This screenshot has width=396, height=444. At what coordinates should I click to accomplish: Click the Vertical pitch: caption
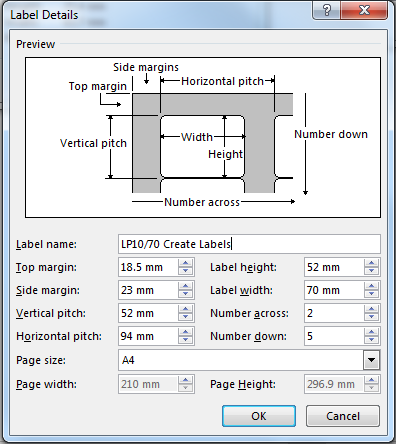pyautogui.click(x=51, y=313)
